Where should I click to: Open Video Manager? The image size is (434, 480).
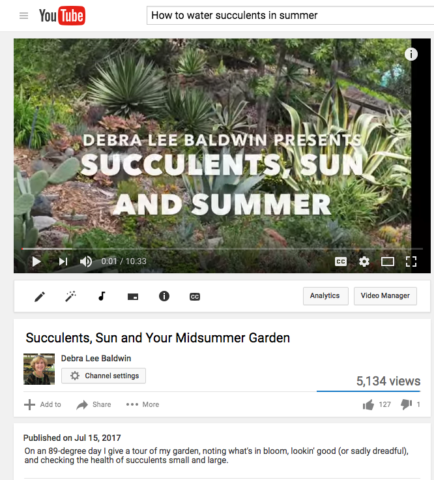point(385,296)
